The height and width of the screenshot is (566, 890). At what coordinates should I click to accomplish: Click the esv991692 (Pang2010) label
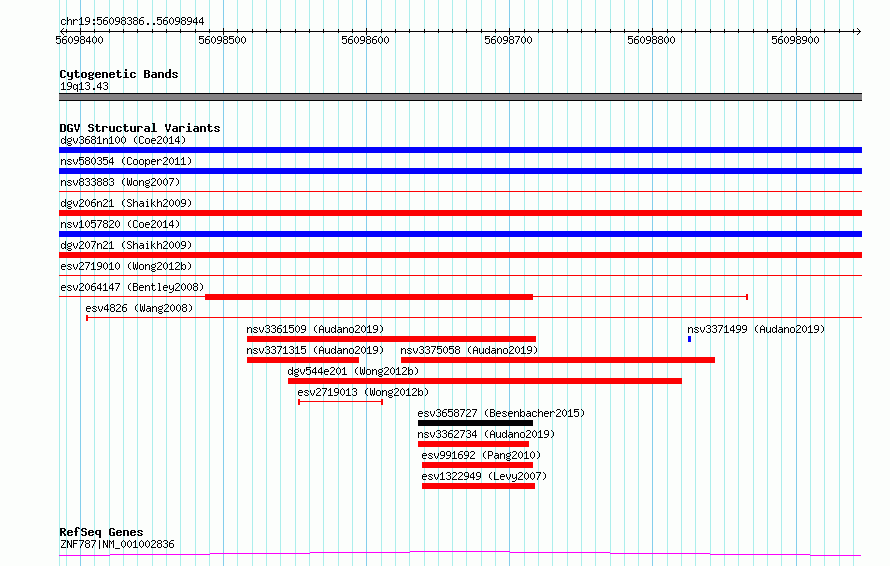(481, 455)
